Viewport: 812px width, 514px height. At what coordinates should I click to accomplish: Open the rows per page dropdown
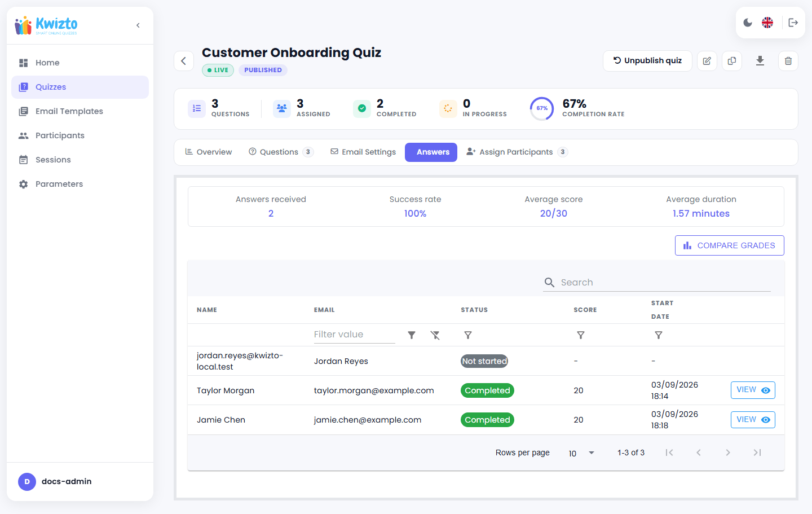581,453
